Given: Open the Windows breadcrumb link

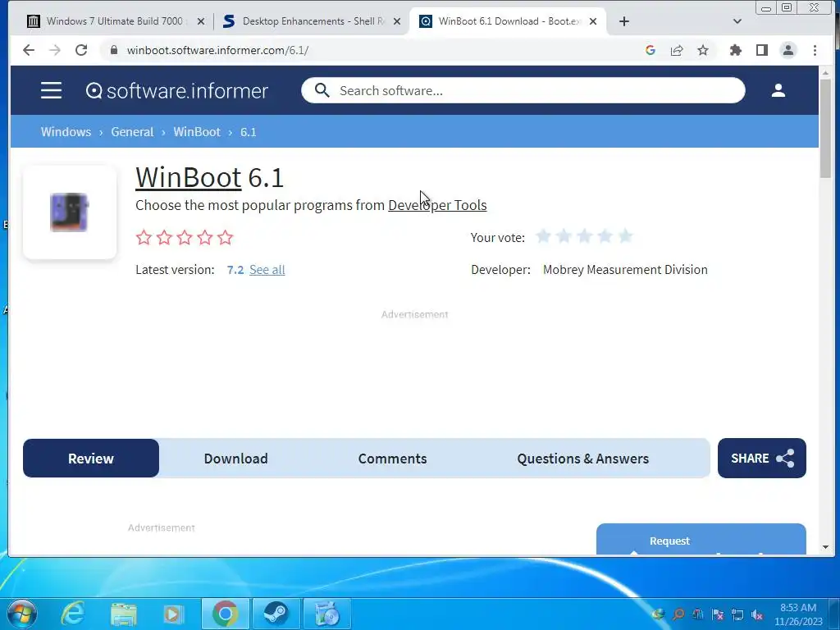Looking at the screenshot, I should 66,132.
